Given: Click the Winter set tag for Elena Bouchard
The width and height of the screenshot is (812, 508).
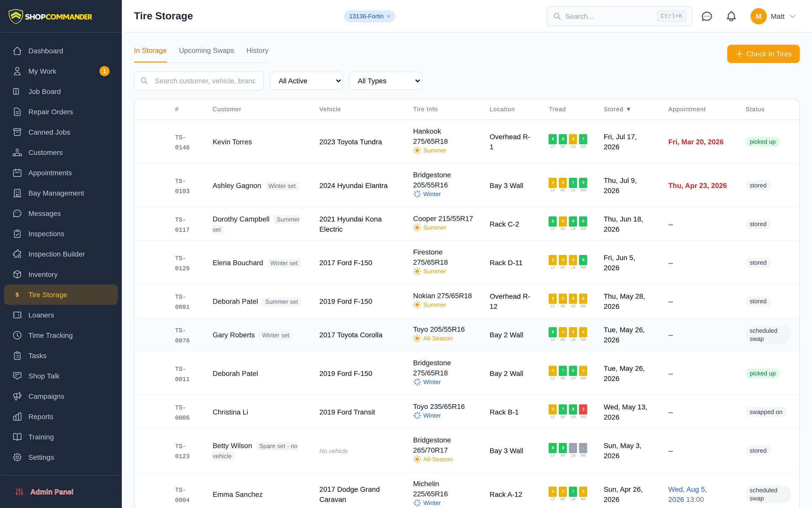Looking at the screenshot, I should coord(284,263).
